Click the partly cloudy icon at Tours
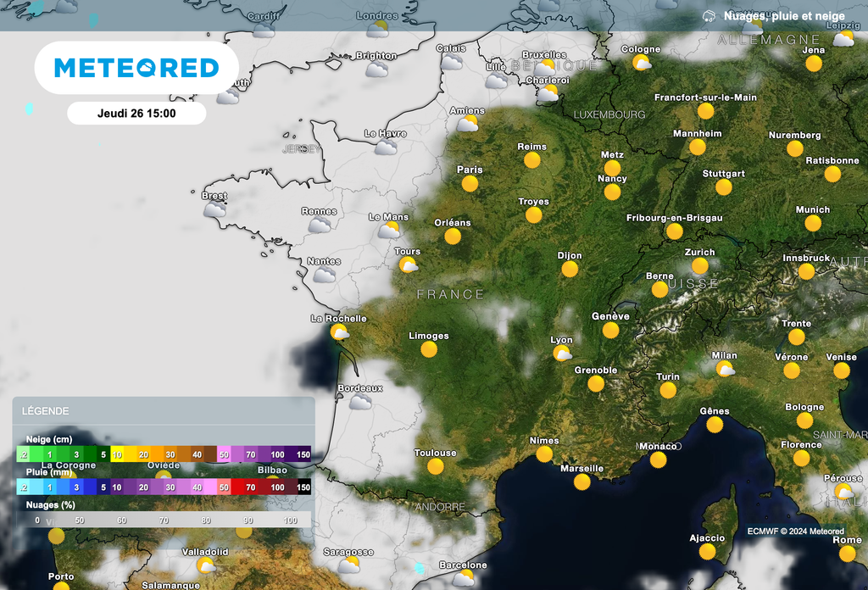 click(x=407, y=264)
